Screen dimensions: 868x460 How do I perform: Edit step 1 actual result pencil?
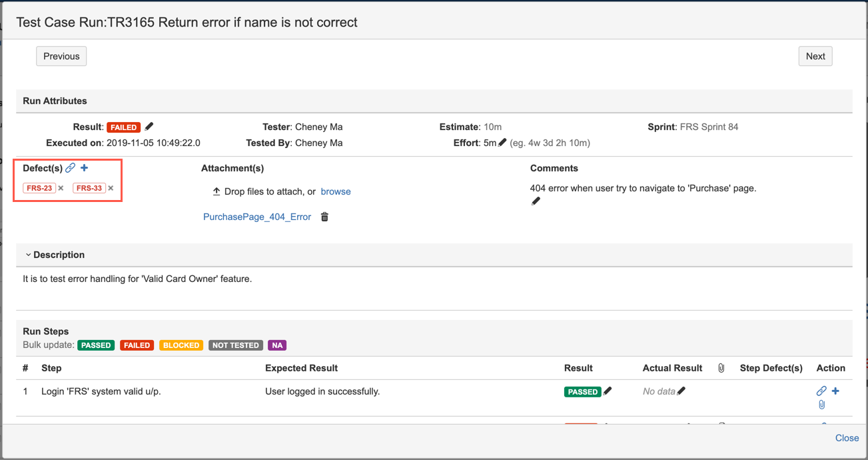[681, 391]
